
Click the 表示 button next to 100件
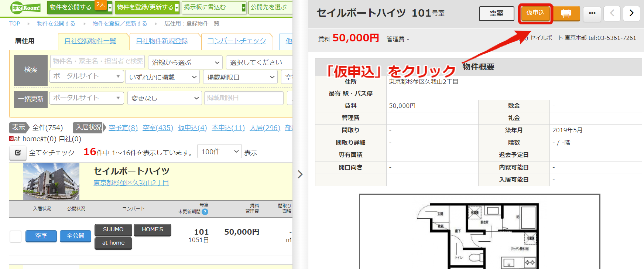251,153
